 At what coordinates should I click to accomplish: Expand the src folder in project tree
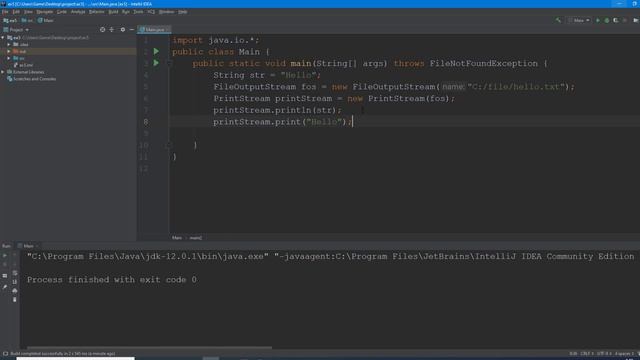(9, 58)
